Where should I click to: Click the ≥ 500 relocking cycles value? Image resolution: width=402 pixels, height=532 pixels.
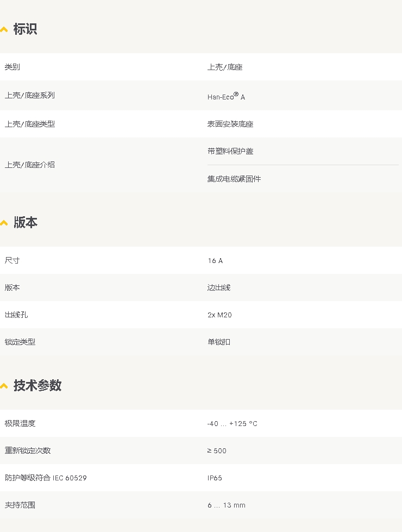[217, 451]
